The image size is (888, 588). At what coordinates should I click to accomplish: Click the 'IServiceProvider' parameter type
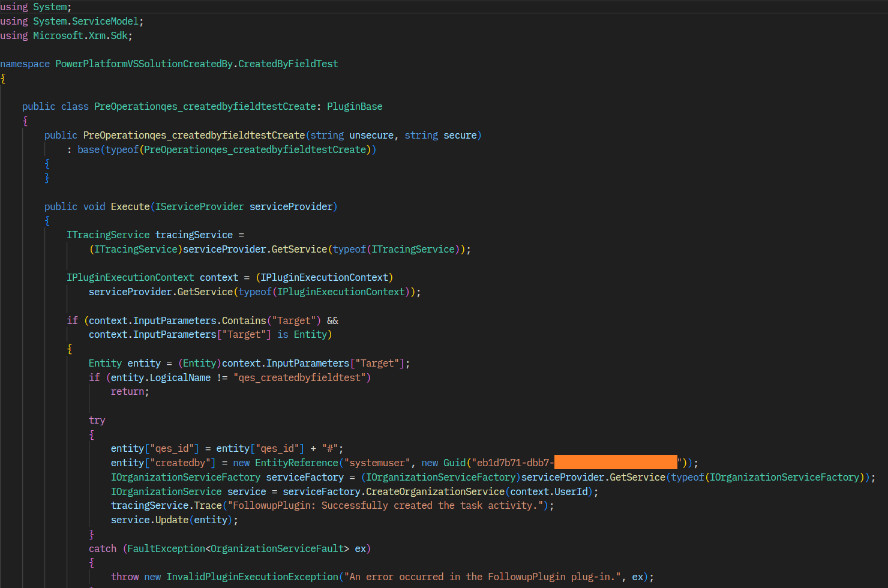click(200, 207)
